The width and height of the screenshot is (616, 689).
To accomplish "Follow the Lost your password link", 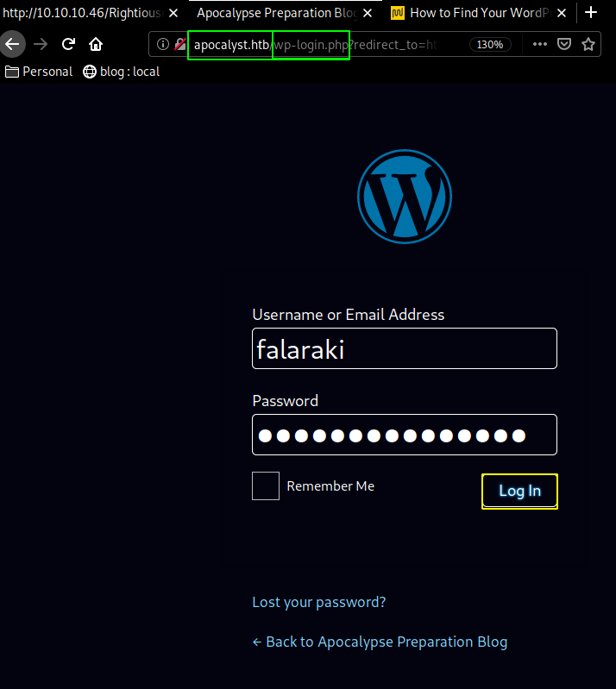I will (318, 602).
